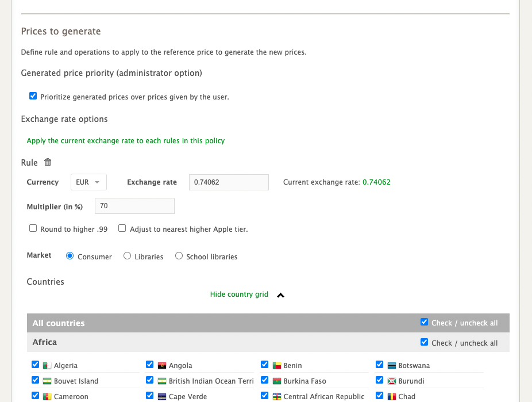Click the Exchange rate input field
The width and height of the screenshot is (532, 402).
click(x=228, y=182)
